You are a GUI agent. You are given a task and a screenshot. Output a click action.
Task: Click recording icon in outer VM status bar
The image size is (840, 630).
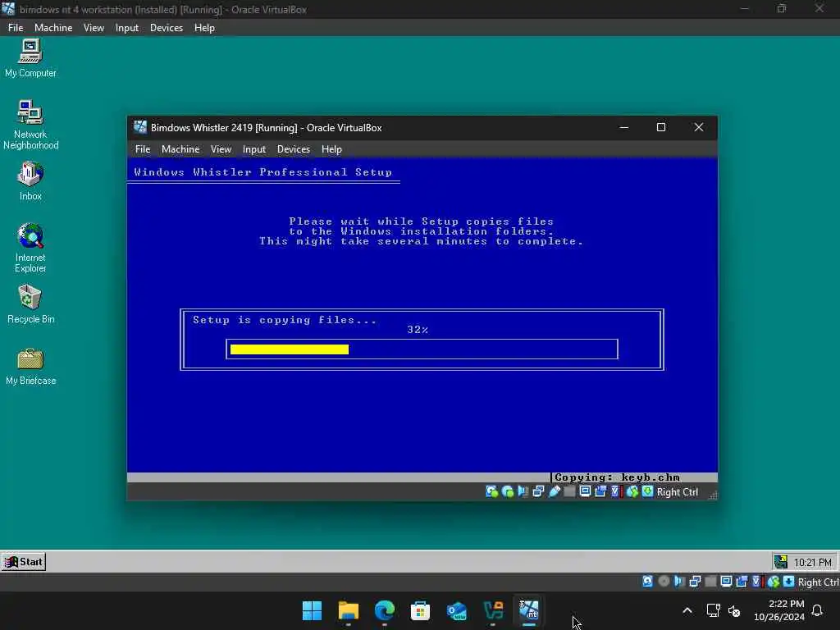(742, 582)
